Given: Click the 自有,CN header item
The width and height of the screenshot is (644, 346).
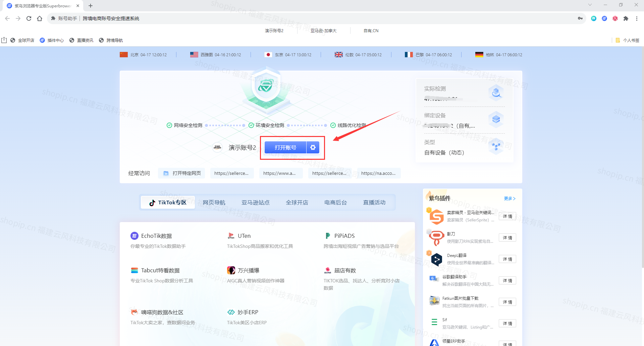Looking at the screenshot, I should tap(371, 30).
